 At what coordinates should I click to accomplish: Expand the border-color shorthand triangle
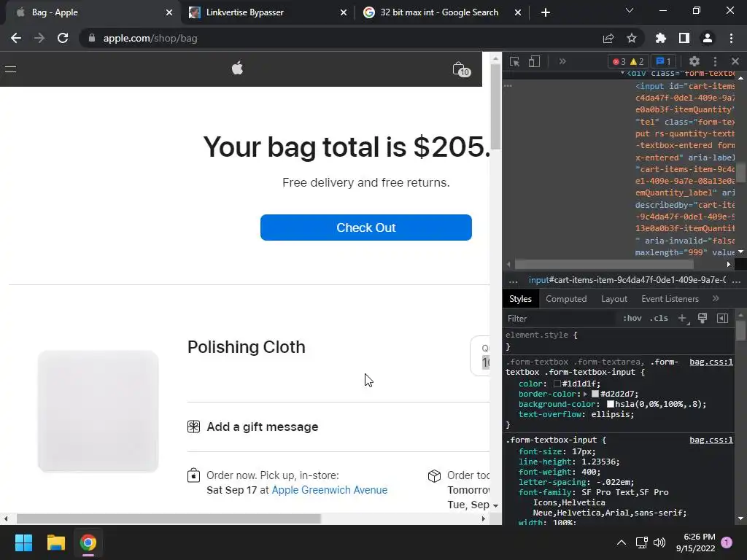click(x=586, y=394)
